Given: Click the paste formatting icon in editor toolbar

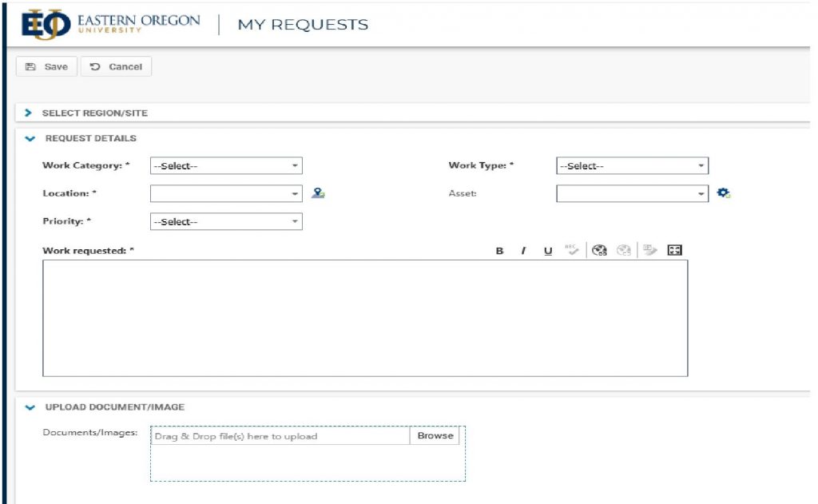Looking at the screenshot, I should tap(650, 251).
